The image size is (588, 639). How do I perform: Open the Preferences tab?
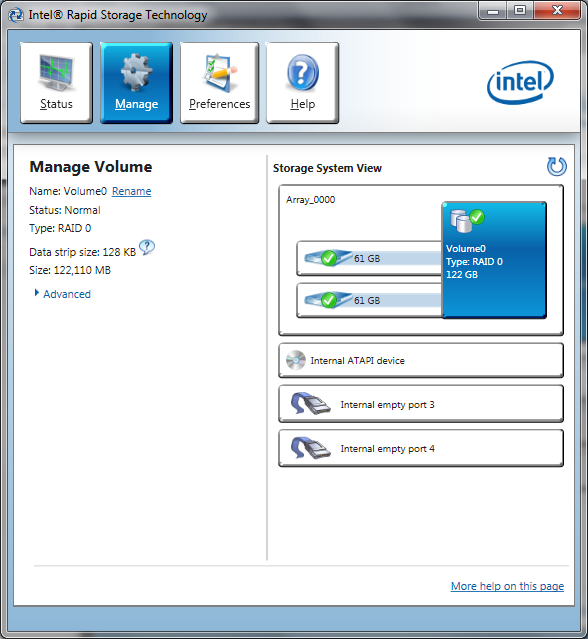pos(219,82)
